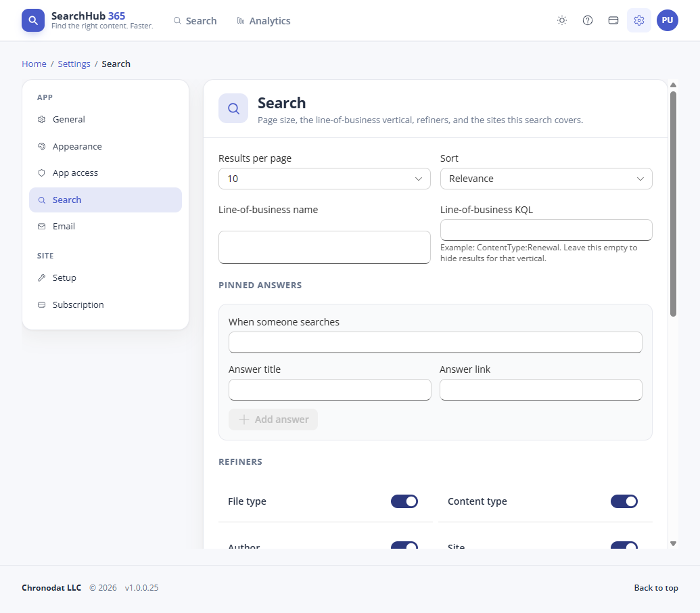Click the vertical scrollbar thumb
This screenshot has height=613, width=700.
click(x=673, y=204)
